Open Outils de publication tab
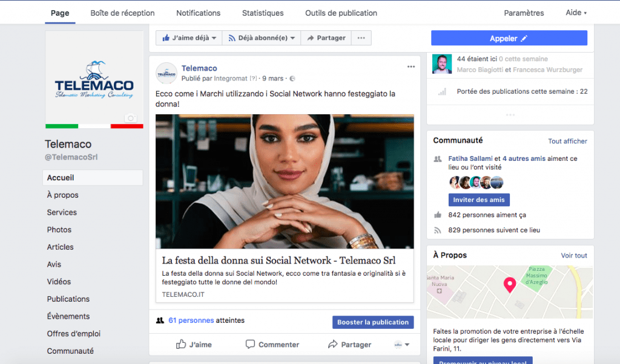 (341, 13)
